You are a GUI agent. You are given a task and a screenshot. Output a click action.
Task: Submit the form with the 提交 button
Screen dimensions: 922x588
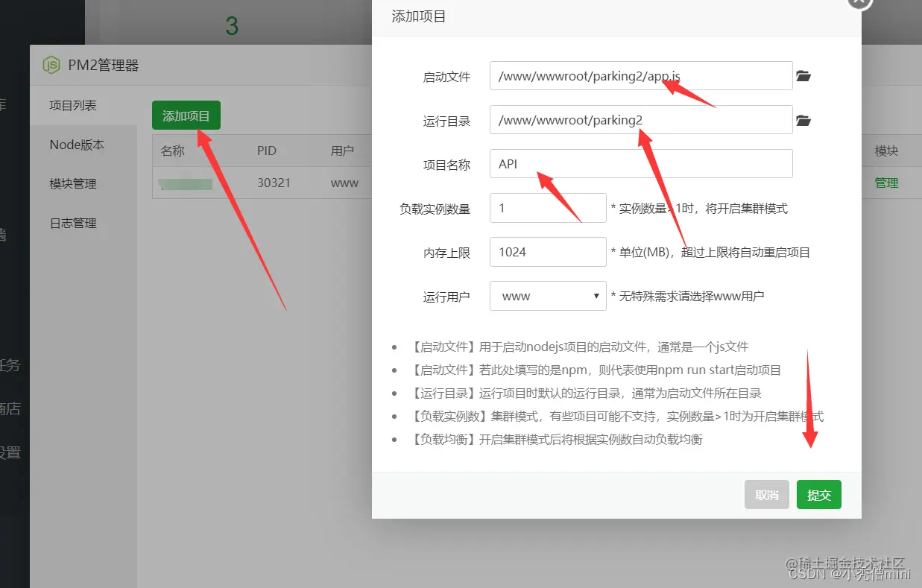tap(818, 494)
